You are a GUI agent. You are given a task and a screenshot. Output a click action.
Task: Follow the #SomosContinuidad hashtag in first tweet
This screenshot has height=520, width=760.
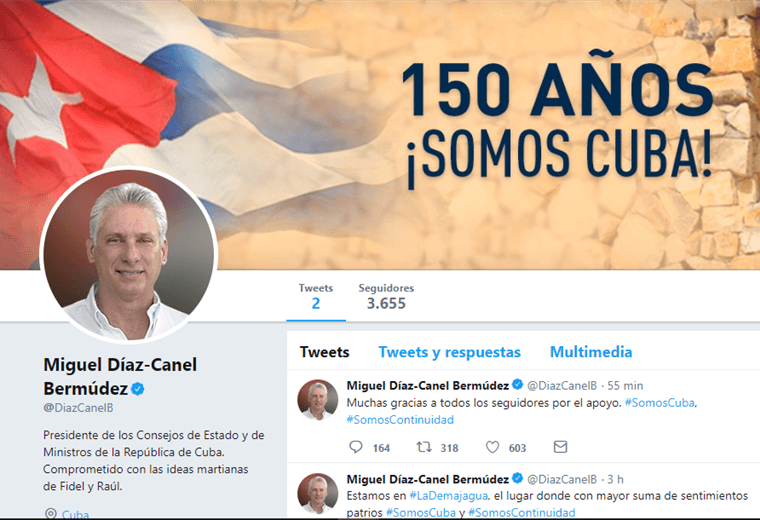(400, 420)
